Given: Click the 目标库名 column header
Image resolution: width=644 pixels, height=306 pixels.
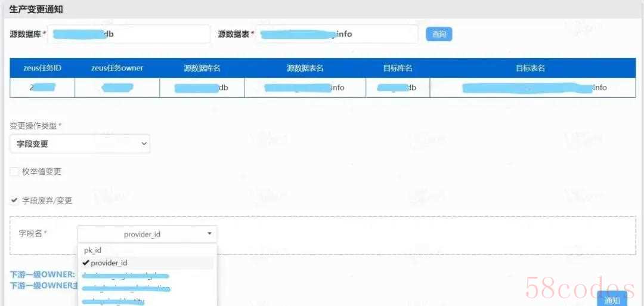Looking at the screenshot, I should [398, 68].
